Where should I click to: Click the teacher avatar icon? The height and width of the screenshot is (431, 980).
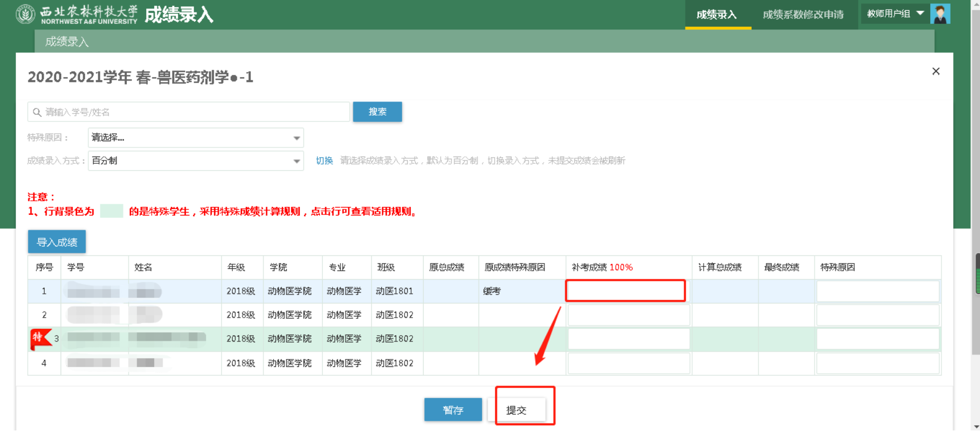pyautogui.click(x=940, y=14)
